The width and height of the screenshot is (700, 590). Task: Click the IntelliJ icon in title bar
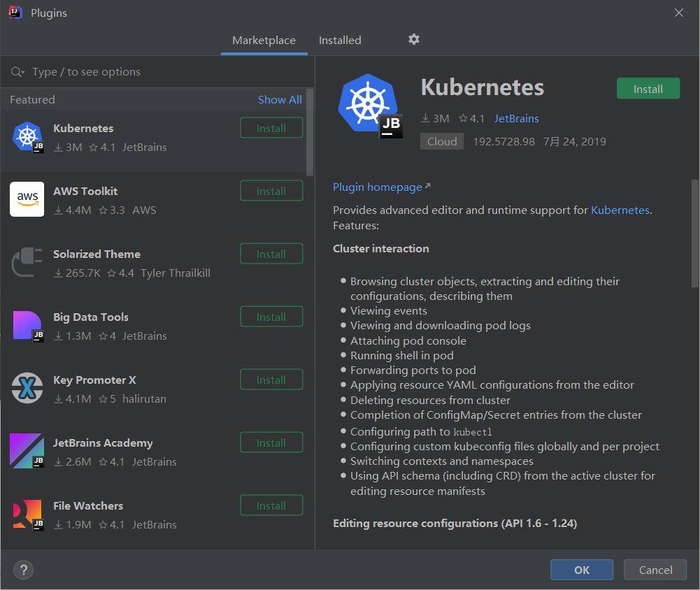pos(15,13)
